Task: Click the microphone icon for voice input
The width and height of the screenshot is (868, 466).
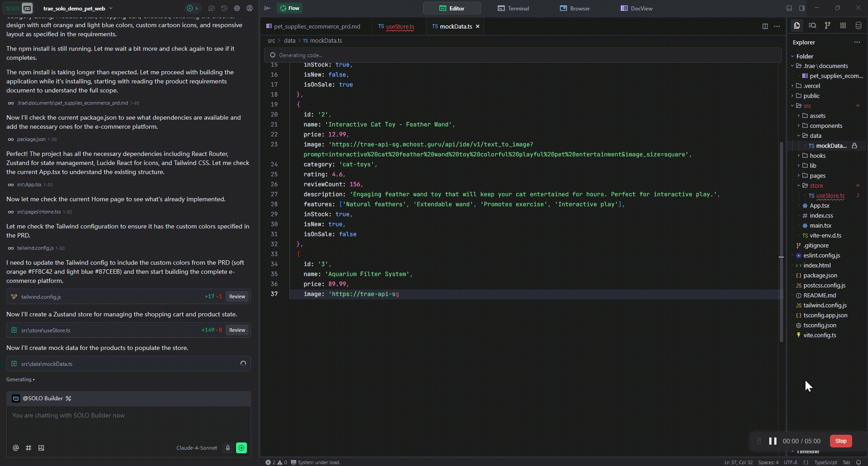Action: (227, 448)
